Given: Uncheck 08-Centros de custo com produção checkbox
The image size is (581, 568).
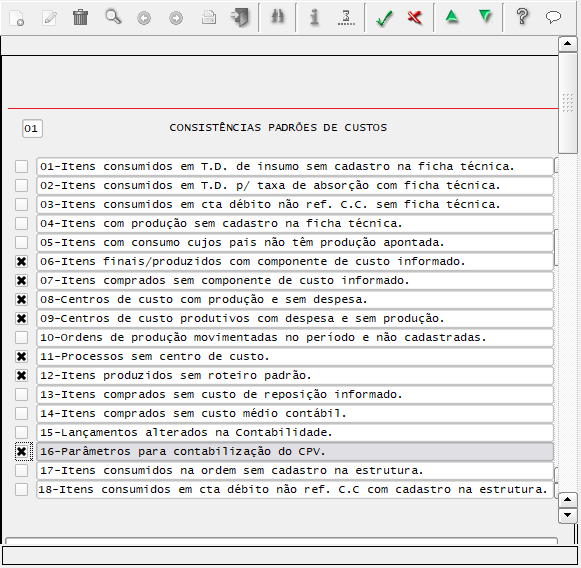Looking at the screenshot, I should click(21, 299).
